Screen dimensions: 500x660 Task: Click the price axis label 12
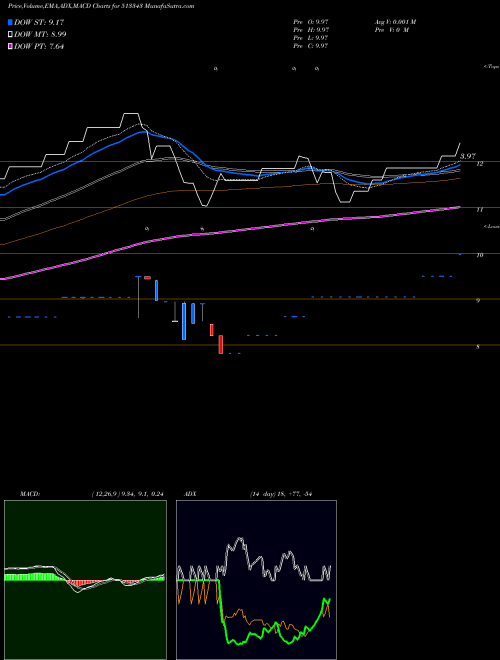click(479, 164)
